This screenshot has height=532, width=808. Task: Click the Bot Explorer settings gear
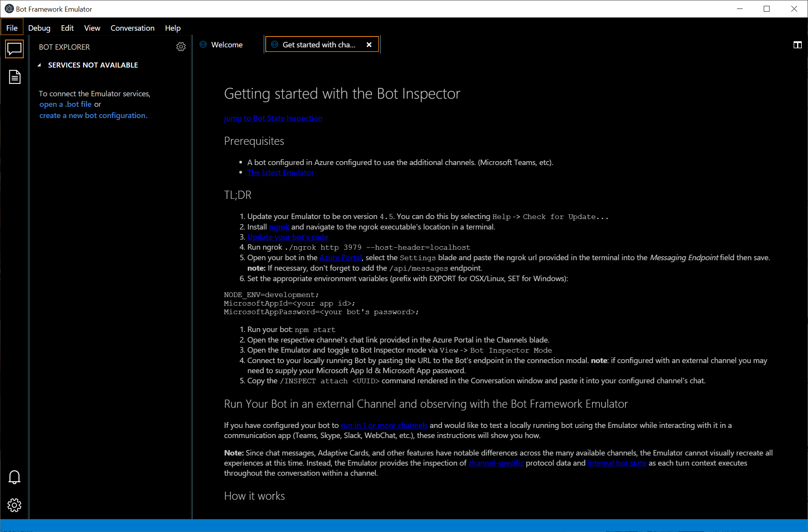181,47
